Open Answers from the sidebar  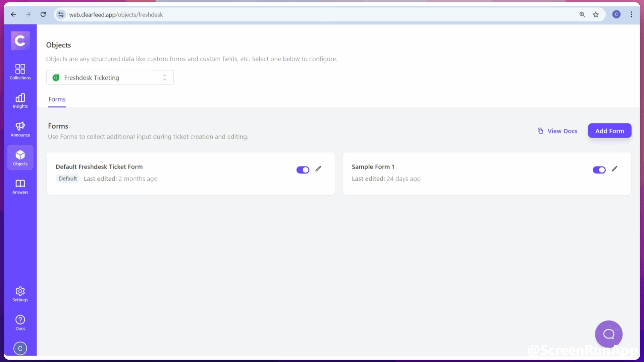tap(20, 187)
